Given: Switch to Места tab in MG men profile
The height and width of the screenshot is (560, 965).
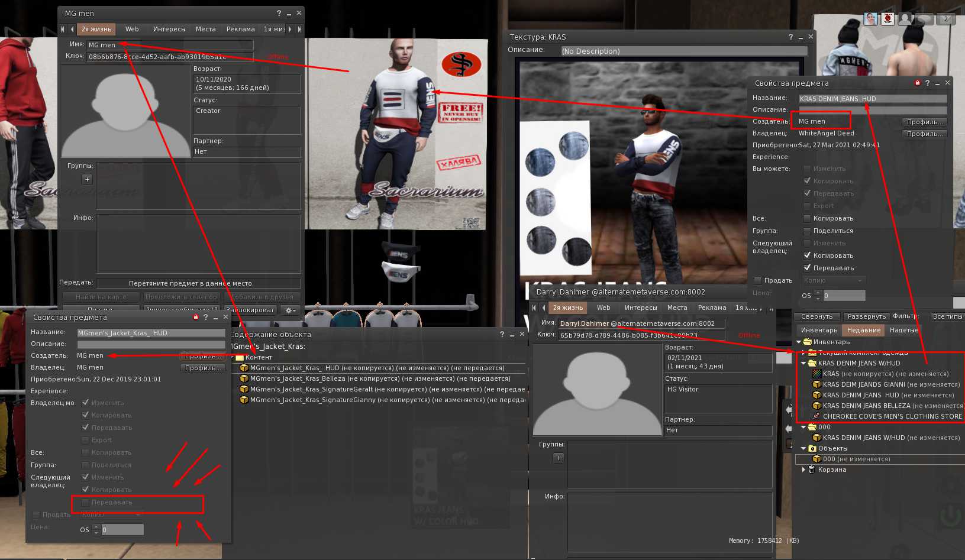Looking at the screenshot, I should [206, 29].
